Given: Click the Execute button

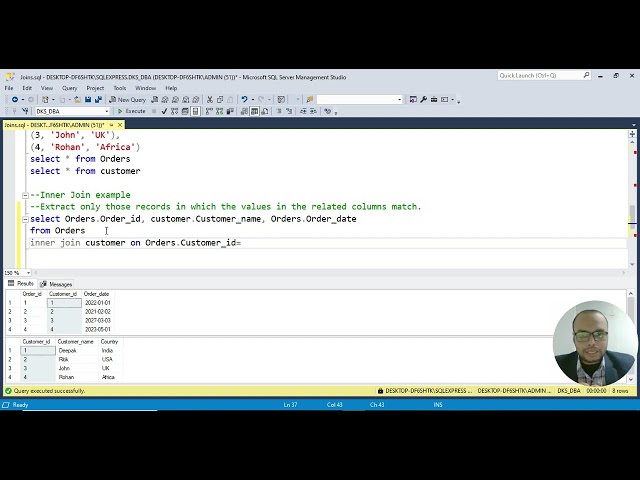Looking at the screenshot, I should [131, 111].
